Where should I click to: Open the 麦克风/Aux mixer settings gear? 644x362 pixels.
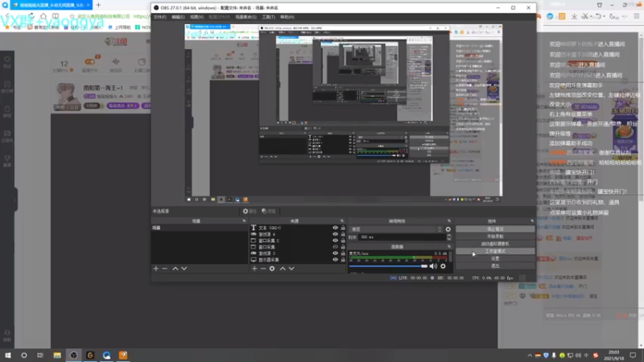pyautogui.click(x=444, y=266)
